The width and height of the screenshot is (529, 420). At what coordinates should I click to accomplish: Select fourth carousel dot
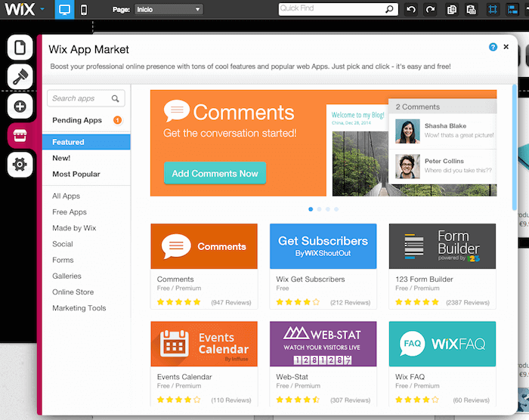(x=336, y=209)
